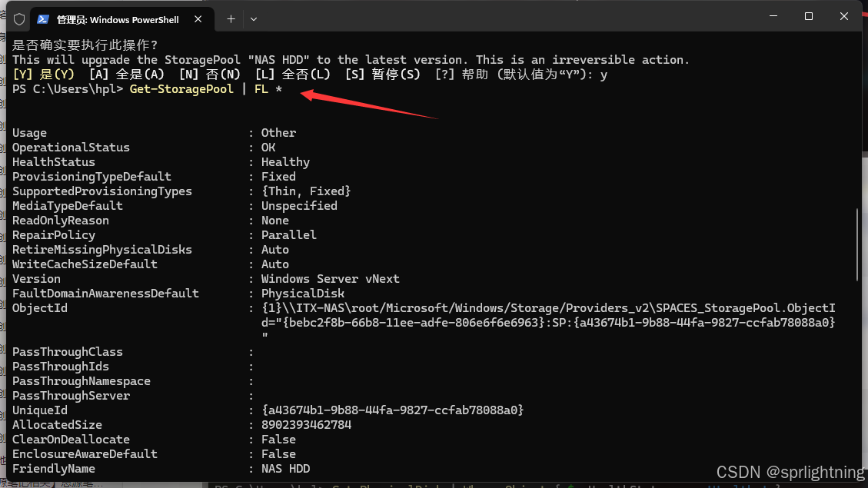Click the 'Version' property name
Image resolution: width=868 pixels, height=488 pixels.
(x=37, y=279)
